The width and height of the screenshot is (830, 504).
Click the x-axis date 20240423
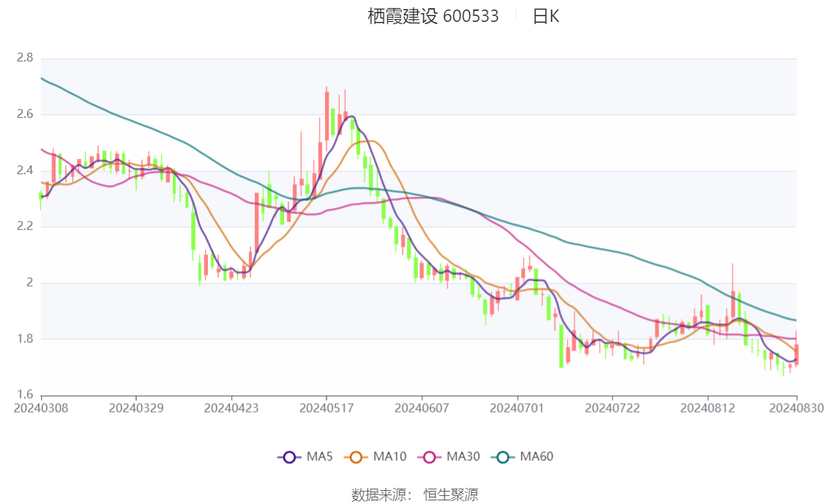point(231,408)
